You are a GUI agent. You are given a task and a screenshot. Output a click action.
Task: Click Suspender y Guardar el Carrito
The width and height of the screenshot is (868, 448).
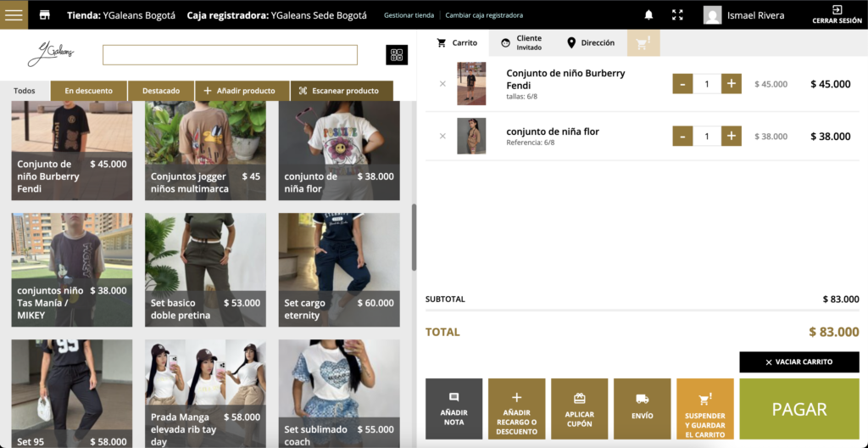(705, 409)
